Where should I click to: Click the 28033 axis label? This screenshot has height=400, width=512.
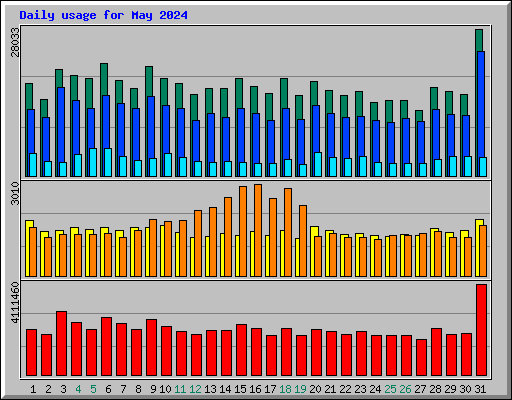tap(15, 42)
